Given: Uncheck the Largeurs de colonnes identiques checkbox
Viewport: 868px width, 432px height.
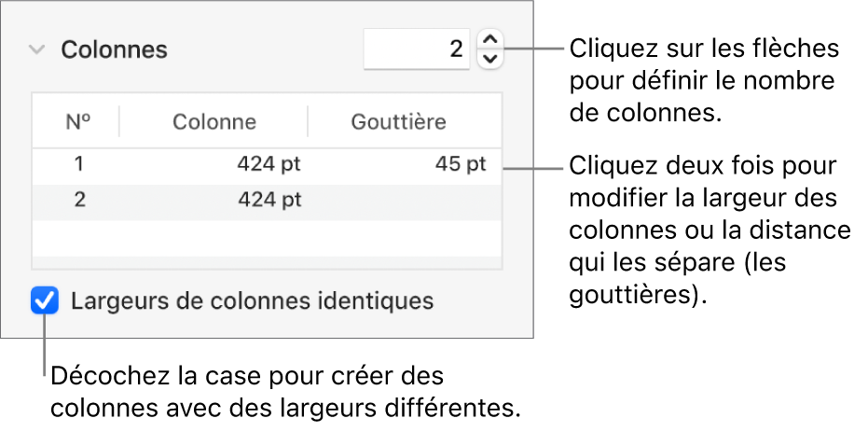Looking at the screenshot, I should 45,302.
